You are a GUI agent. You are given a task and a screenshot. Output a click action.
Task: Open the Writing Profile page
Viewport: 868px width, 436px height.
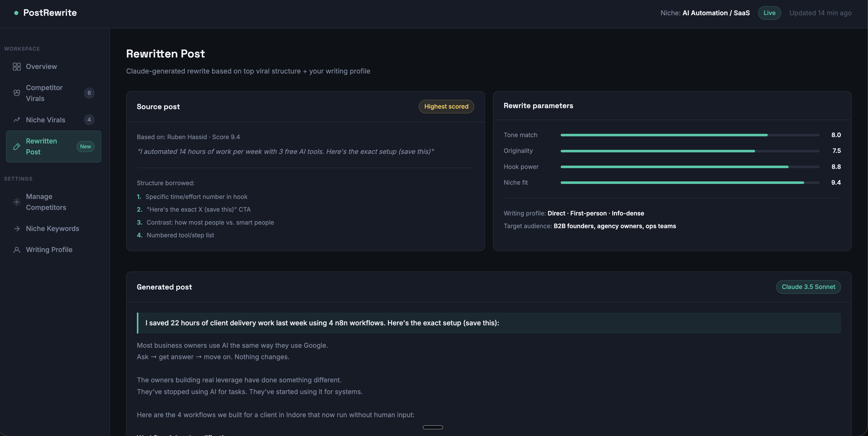(54, 250)
